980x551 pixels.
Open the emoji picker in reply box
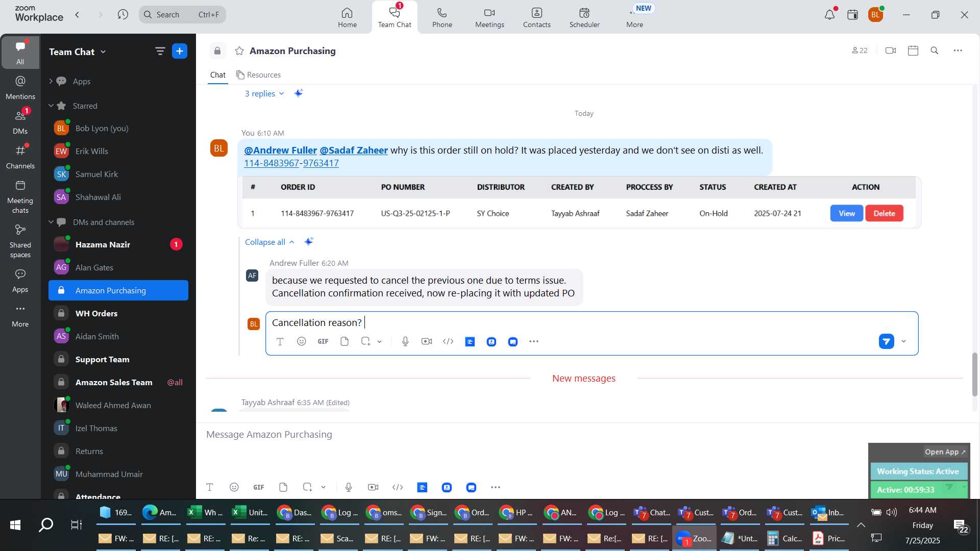pyautogui.click(x=302, y=341)
